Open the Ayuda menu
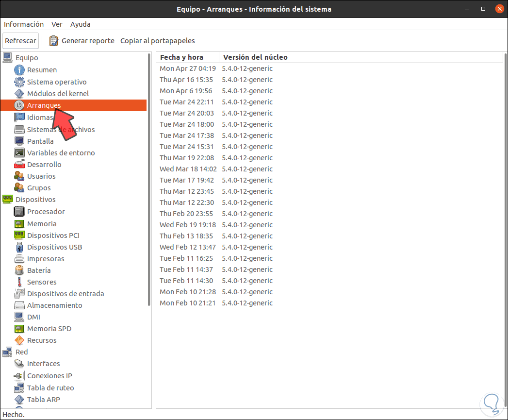Image resolution: width=508 pixels, height=420 pixels. click(x=81, y=24)
